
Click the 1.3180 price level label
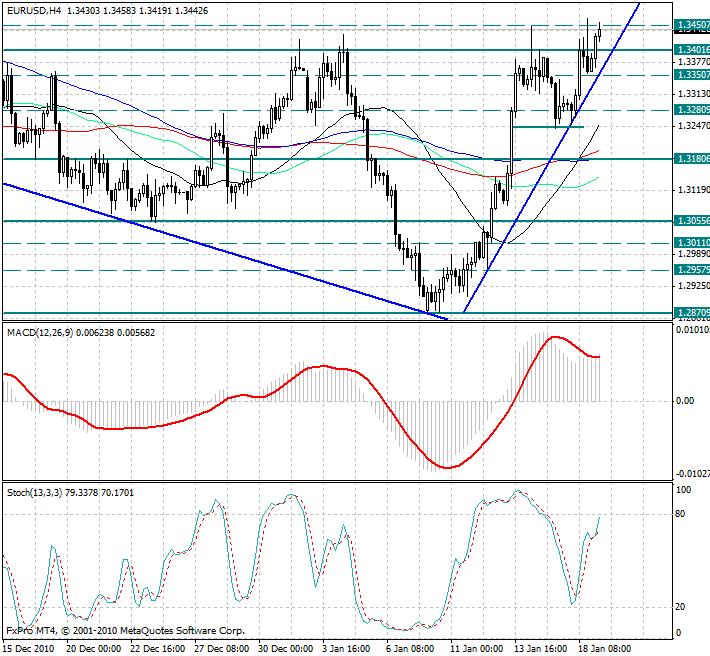[x=692, y=158]
